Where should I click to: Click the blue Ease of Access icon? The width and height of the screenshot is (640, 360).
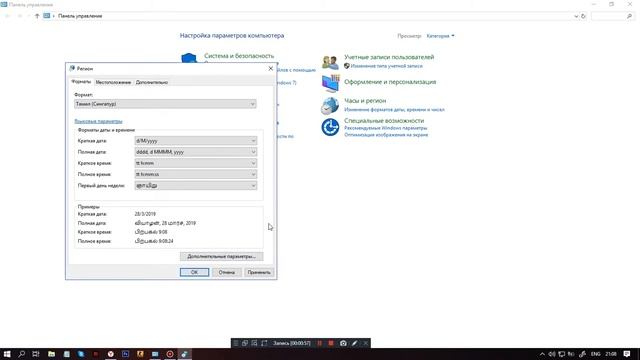pyautogui.click(x=330, y=127)
